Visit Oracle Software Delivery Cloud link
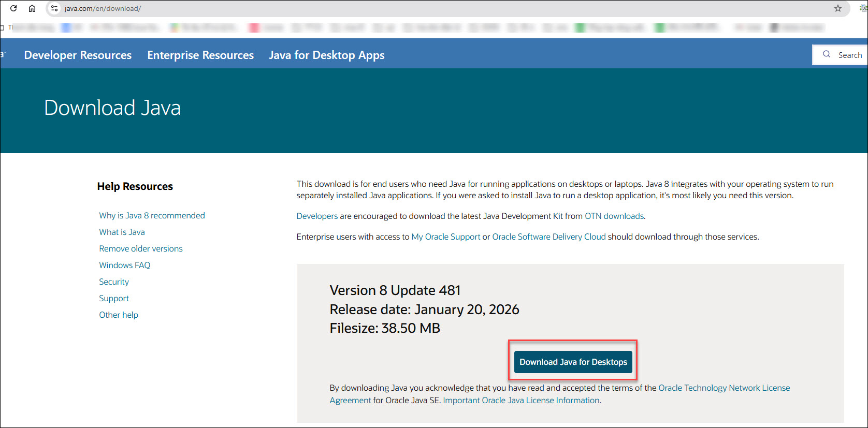The height and width of the screenshot is (428, 868). (x=548, y=237)
